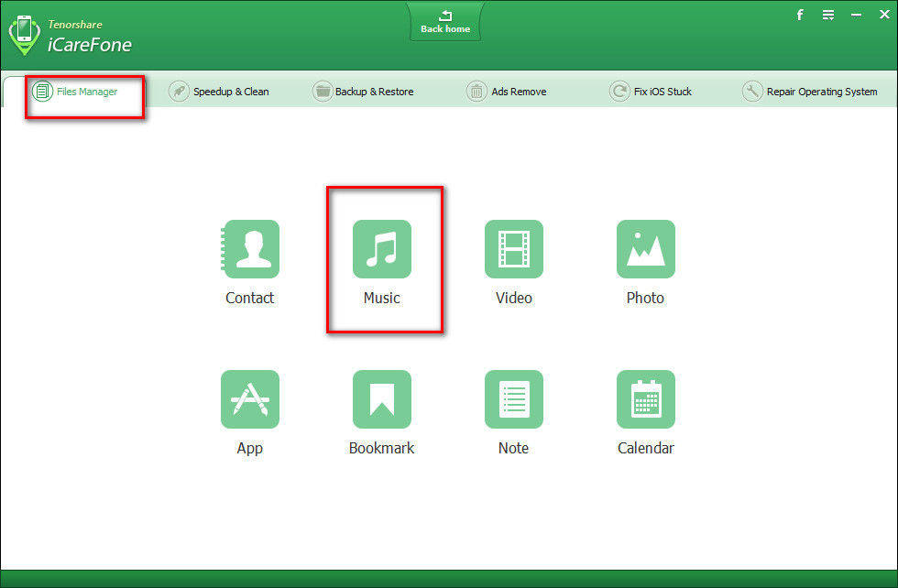Open the Calendar category icon
The height and width of the screenshot is (588, 898).
pyautogui.click(x=645, y=399)
